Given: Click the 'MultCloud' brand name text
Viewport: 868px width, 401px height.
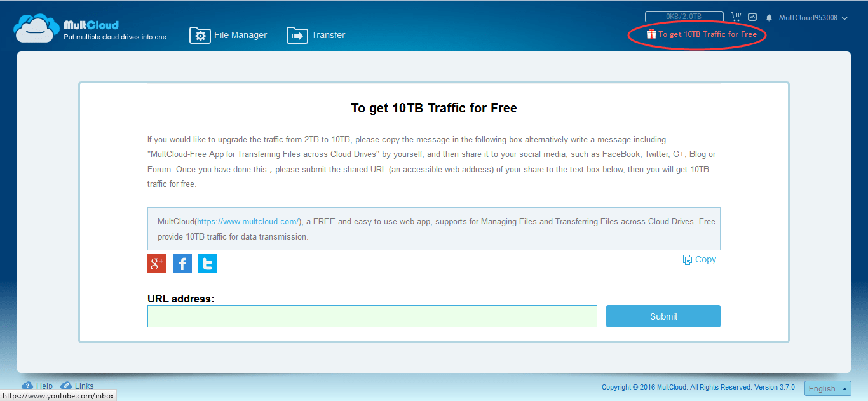Looking at the screenshot, I should [91, 25].
